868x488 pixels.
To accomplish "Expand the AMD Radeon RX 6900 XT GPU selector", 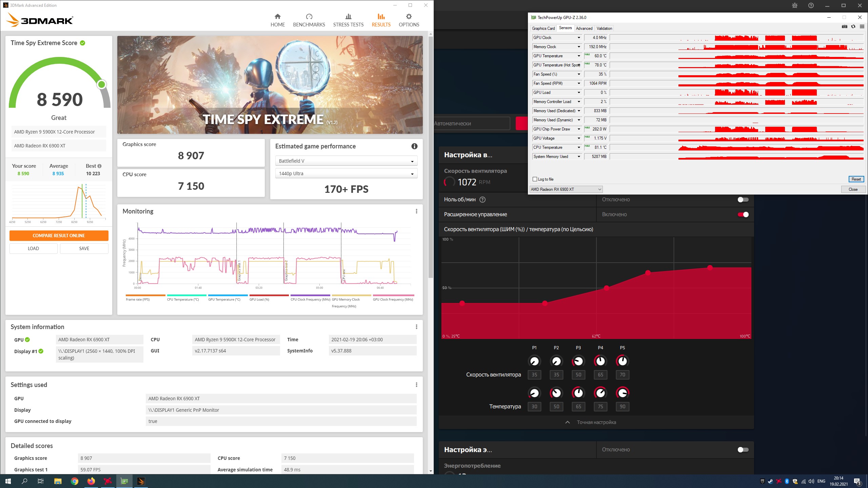I will pos(566,189).
